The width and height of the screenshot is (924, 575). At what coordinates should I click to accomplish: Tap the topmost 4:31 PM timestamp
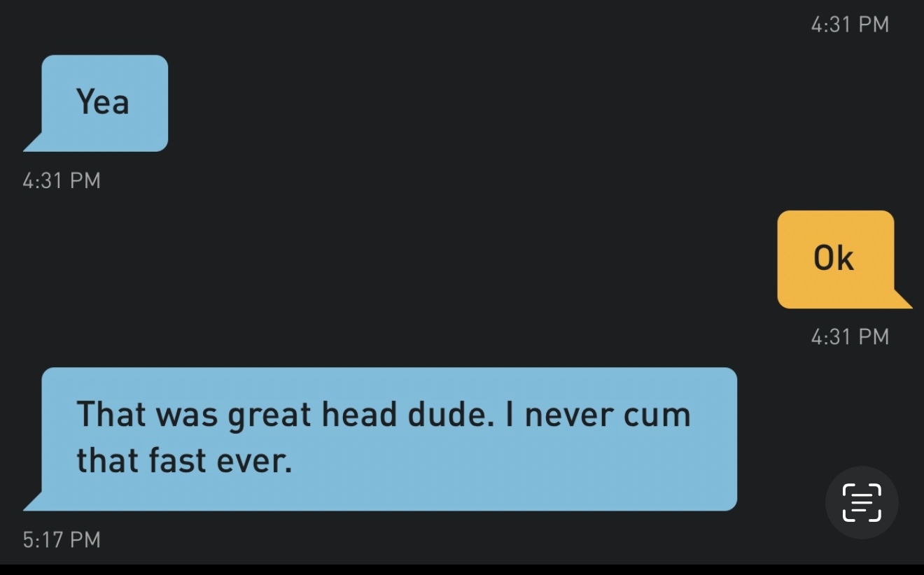coord(850,24)
